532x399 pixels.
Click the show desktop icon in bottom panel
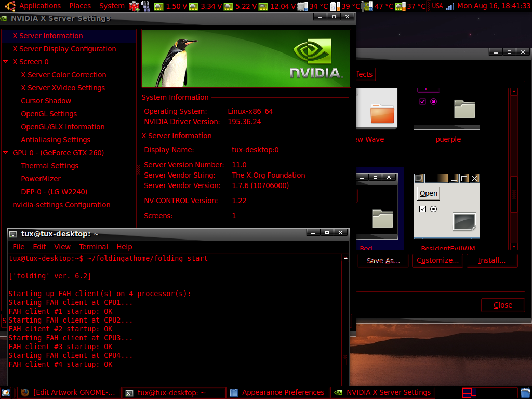point(6,393)
